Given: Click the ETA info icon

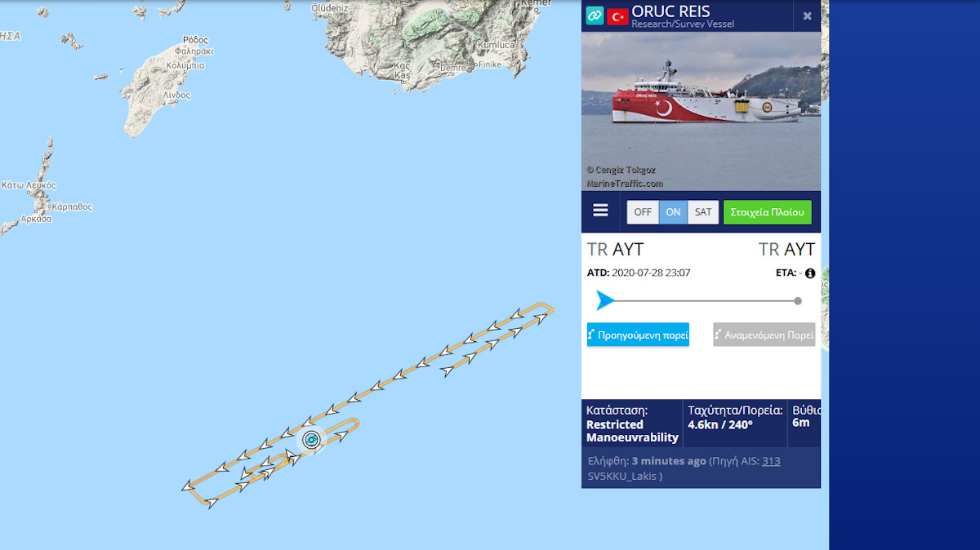Looking at the screenshot, I should [810, 273].
